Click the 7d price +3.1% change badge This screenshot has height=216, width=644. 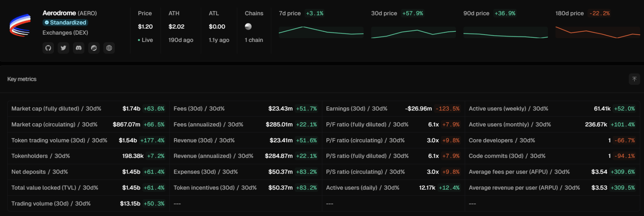click(314, 13)
